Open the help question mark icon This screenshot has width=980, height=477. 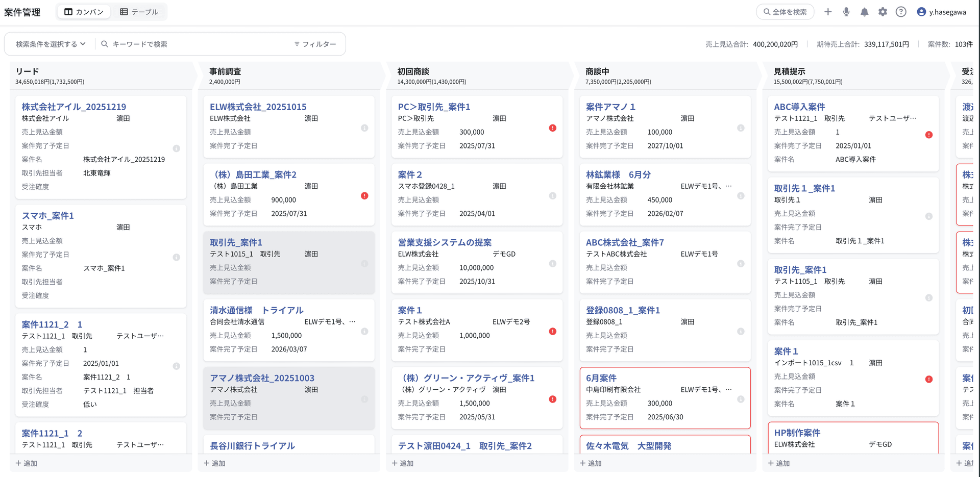pyautogui.click(x=901, y=12)
